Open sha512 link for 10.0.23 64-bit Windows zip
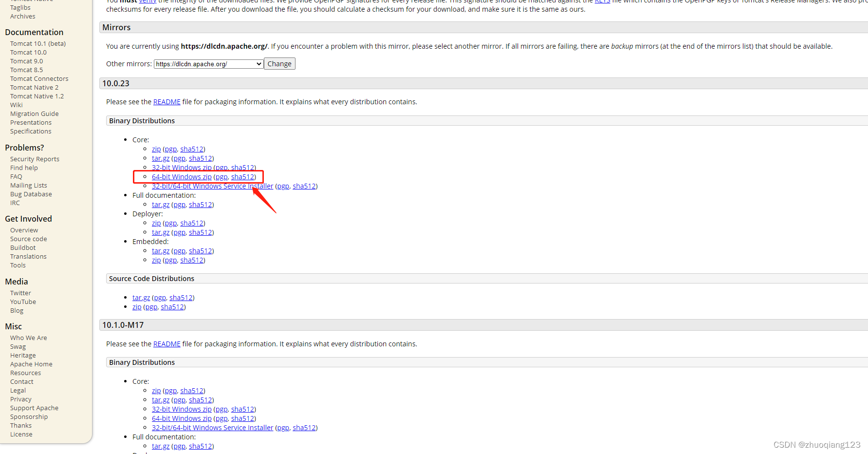Viewport: 868px width, 454px height. click(242, 177)
